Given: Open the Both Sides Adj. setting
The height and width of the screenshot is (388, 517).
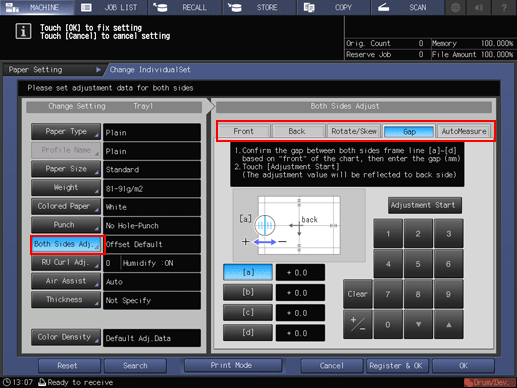Looking at the screenshot, I should pyautogui.click(x=67, y=244).
